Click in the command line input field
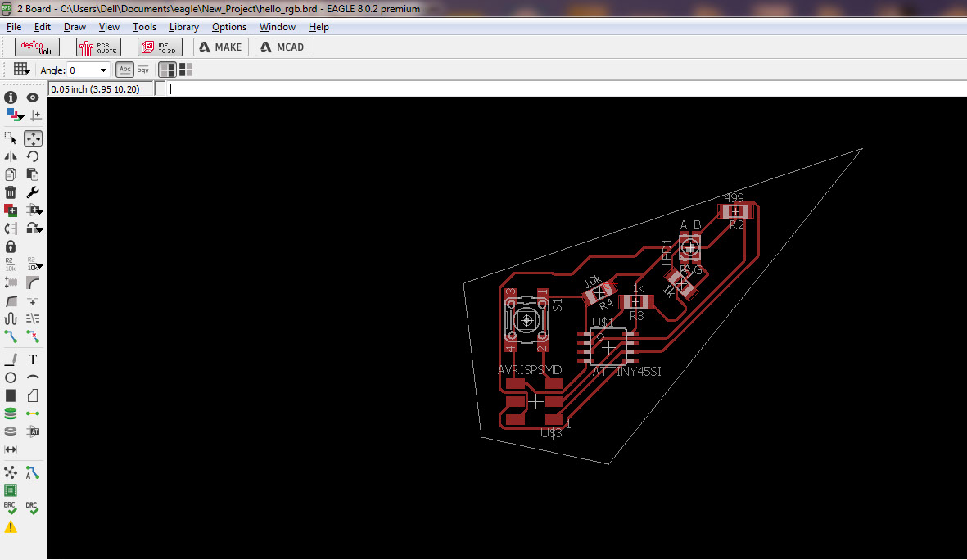 click(567, 88)
